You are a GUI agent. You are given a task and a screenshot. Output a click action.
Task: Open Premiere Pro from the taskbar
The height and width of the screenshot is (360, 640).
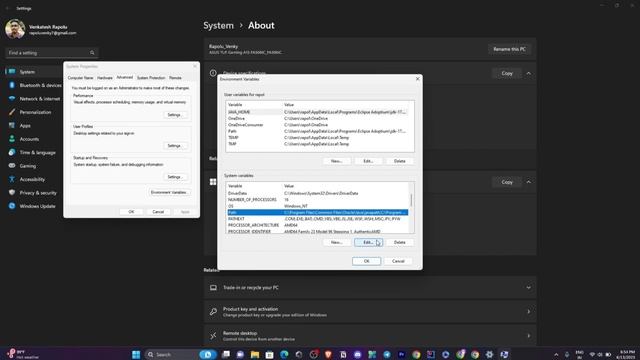point(402,354)
